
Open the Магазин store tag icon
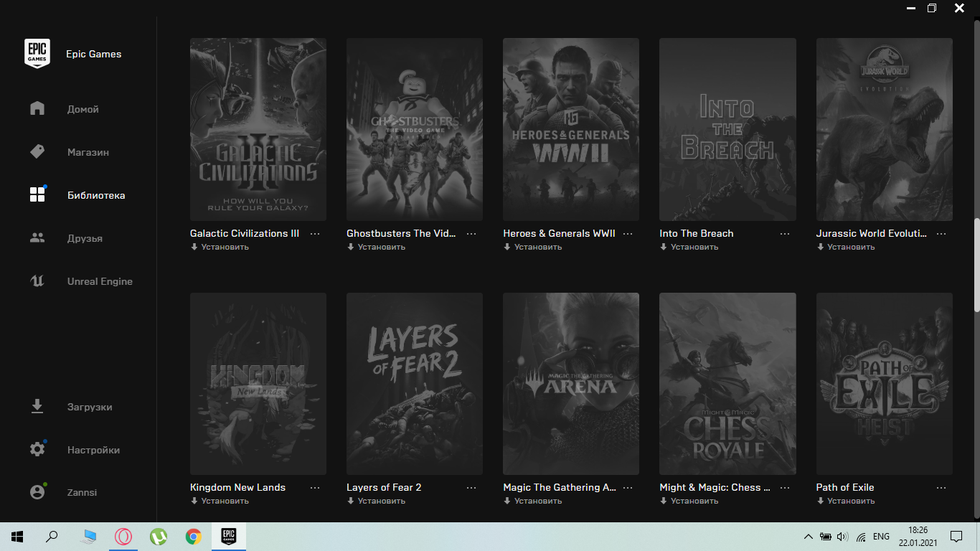tap(37, 151)
